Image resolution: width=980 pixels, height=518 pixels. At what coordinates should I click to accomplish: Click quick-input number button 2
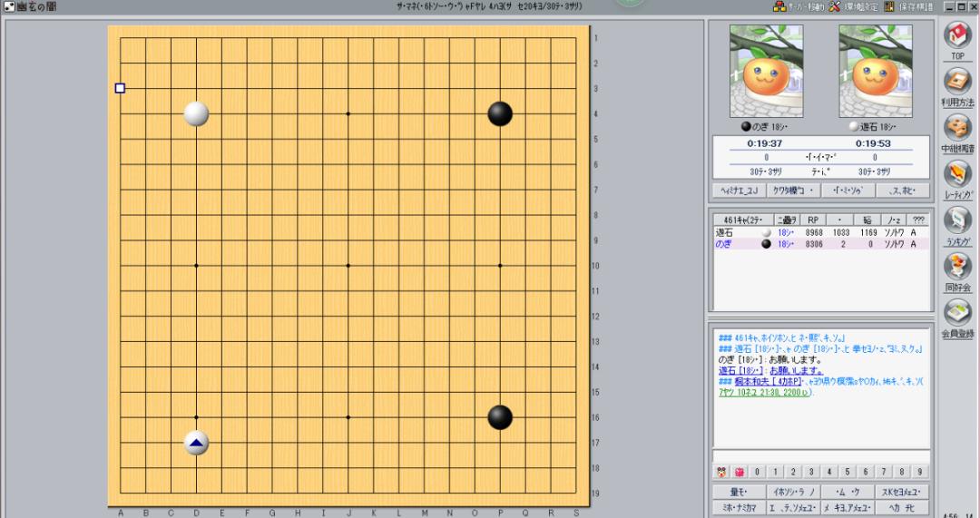tap(793, 472)
